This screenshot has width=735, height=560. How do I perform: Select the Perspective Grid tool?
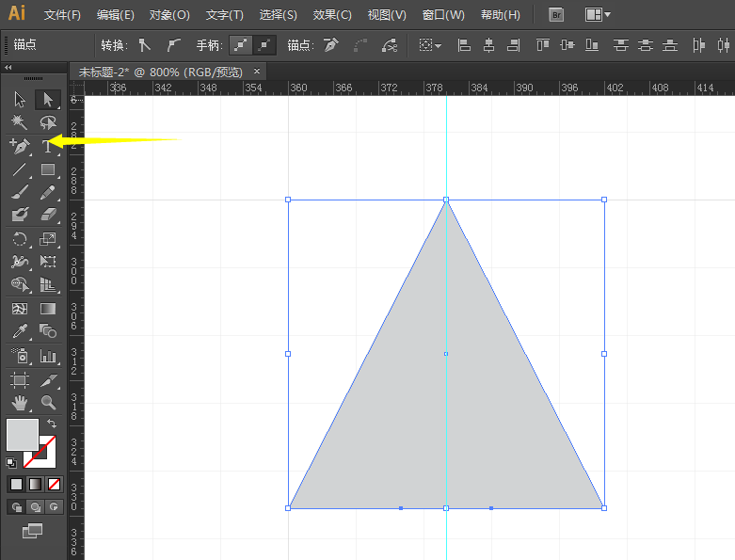tap(48, 284)
